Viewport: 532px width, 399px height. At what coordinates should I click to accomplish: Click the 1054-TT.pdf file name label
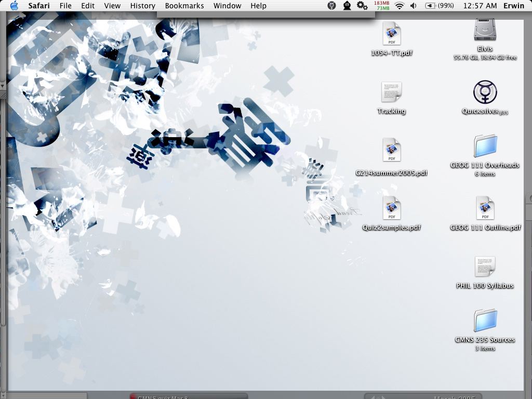click(x=392, y=53)
